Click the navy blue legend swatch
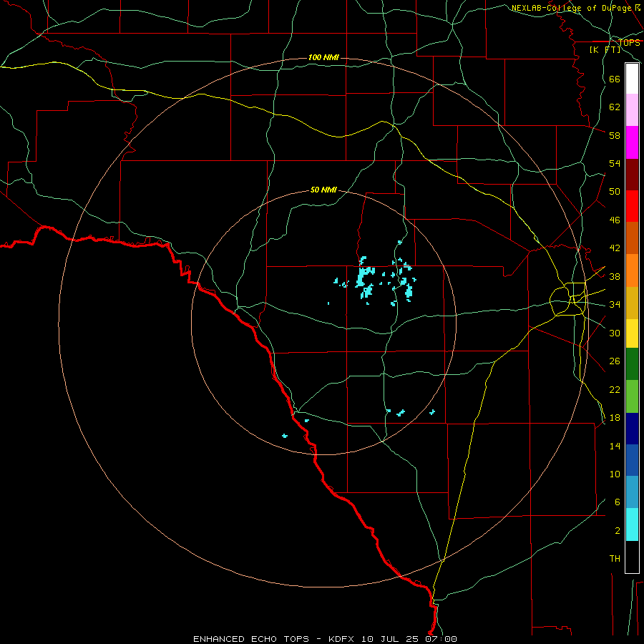This screenshot has height=644, width=644. pos(632,429)
